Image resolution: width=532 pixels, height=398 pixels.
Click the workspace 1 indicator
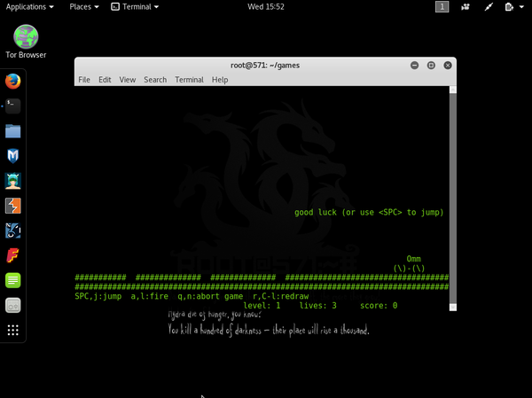(x=442, y=6)
